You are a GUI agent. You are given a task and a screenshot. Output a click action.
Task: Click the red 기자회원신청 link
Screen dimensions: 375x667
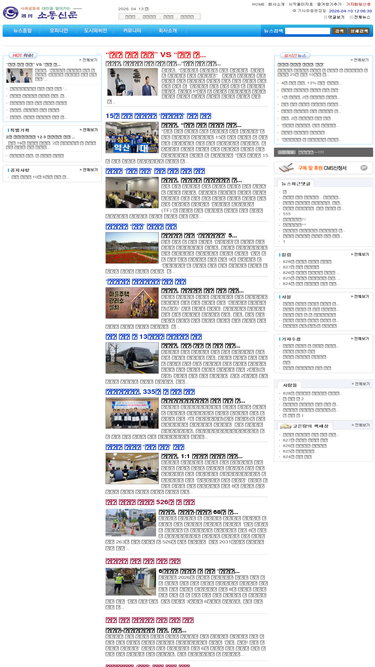[358, 4]
